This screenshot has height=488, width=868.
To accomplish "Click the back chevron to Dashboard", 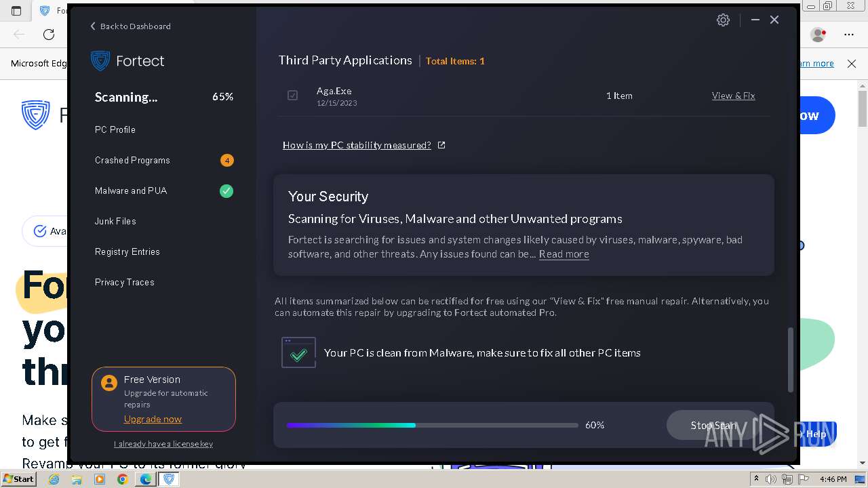I will [93, 26].
